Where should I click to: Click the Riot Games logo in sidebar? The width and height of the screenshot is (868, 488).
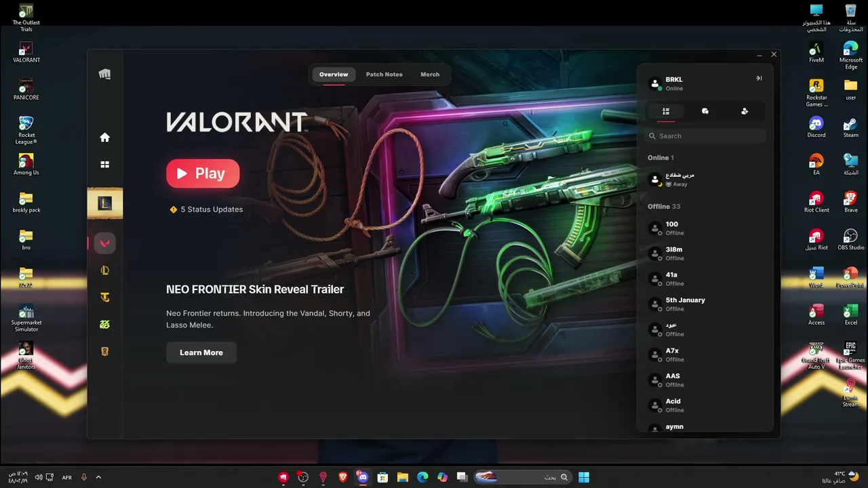tap(104, 74)
